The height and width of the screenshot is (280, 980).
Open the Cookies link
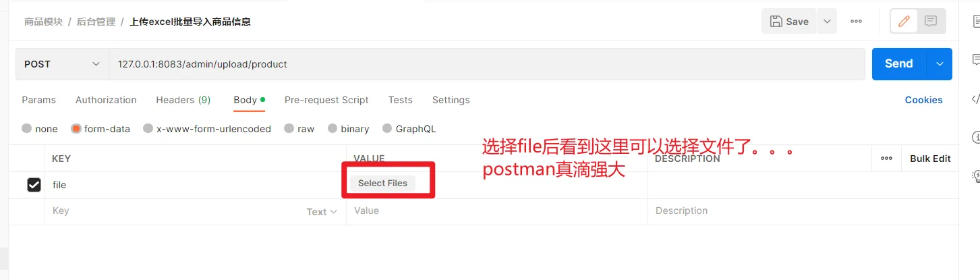(x=923, y=100)
